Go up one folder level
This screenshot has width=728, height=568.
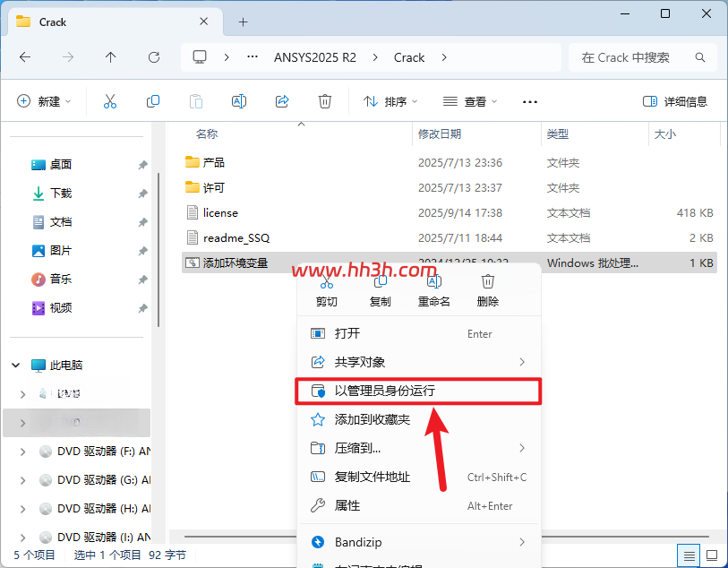pos(110,57)
